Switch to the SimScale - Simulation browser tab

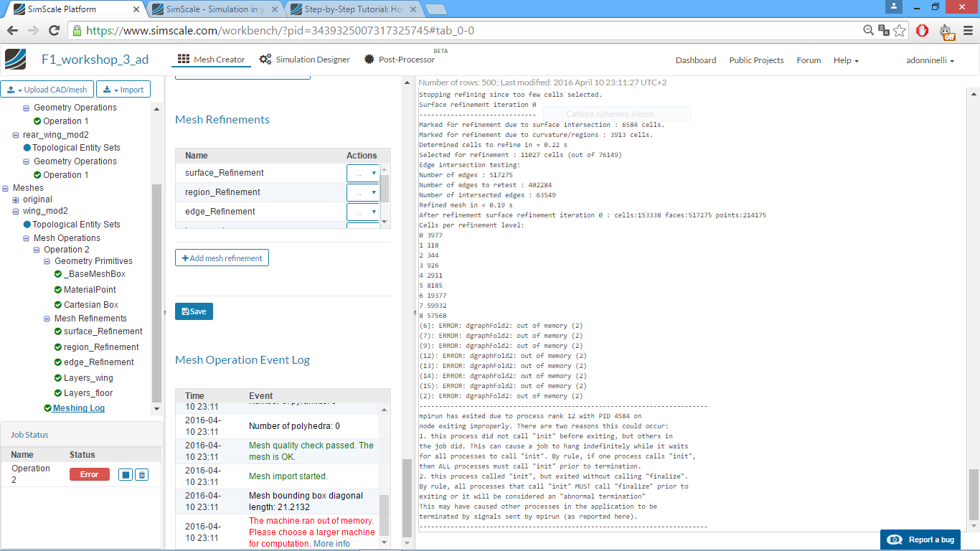point(215,9)
